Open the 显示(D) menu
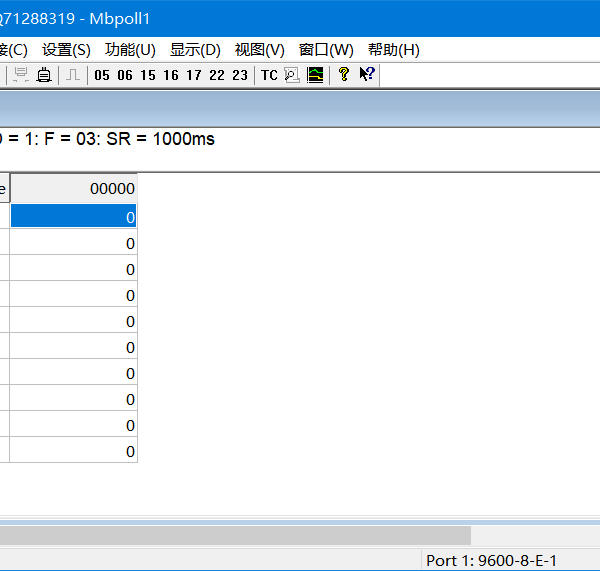600x571 pixels. [195, 49]
